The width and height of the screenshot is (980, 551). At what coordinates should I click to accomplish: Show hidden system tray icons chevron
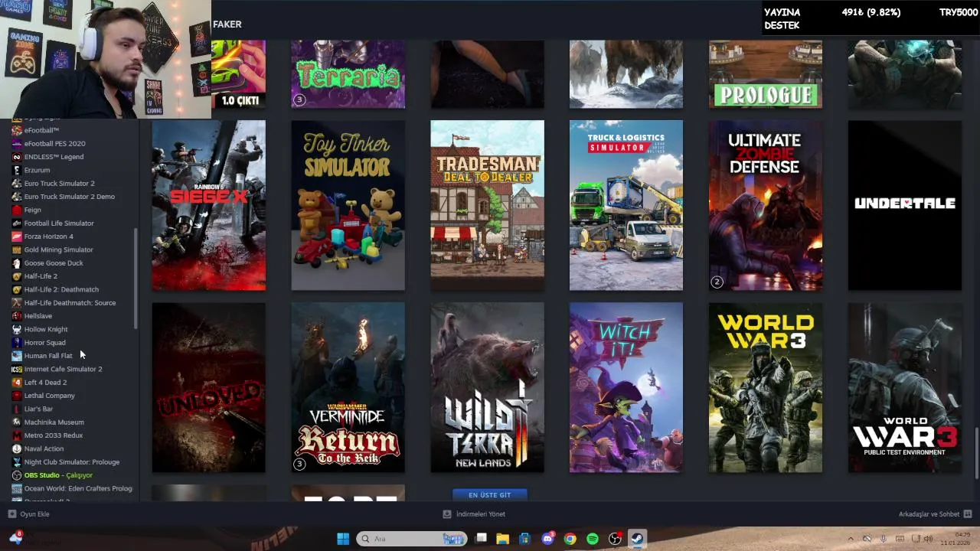[851, 539]
